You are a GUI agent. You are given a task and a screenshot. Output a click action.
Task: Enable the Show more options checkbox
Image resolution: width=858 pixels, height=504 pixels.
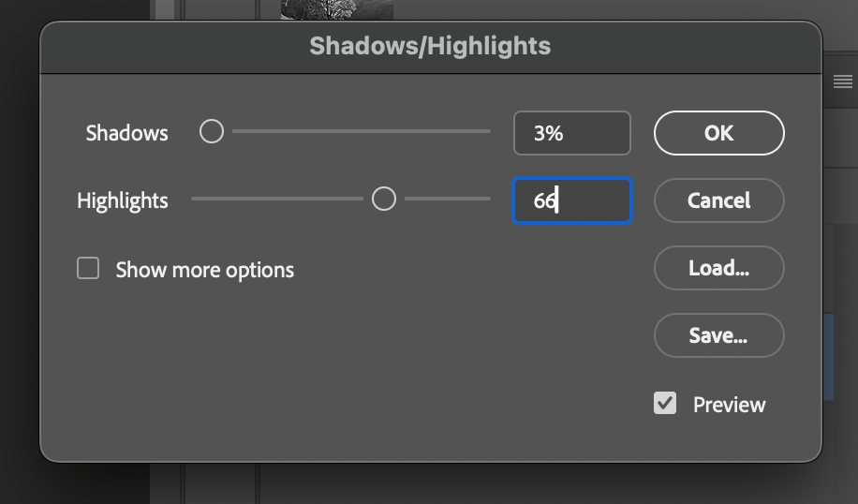(88, 269)
